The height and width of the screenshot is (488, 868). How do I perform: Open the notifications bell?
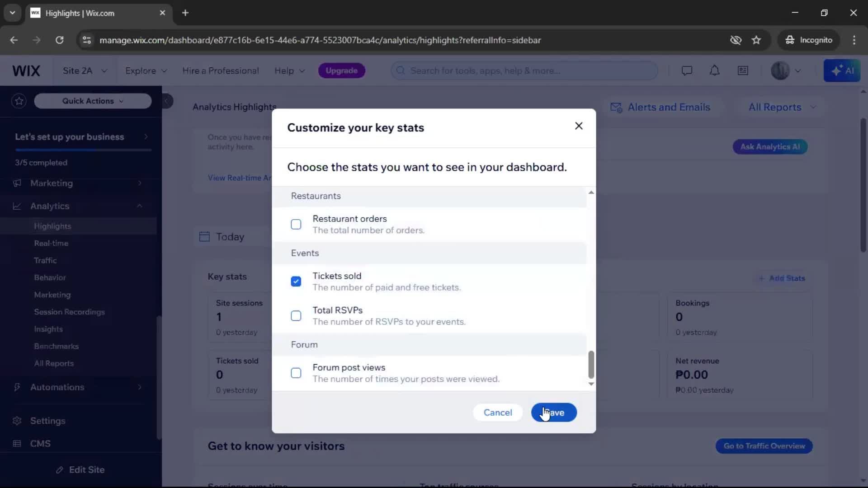pyautogui.click(x=715, y=70)
